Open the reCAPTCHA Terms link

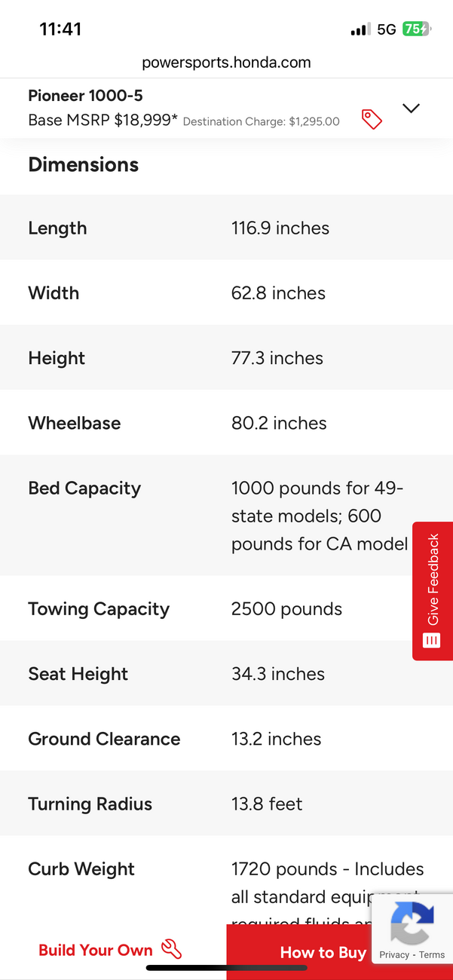tap(432, 954)
